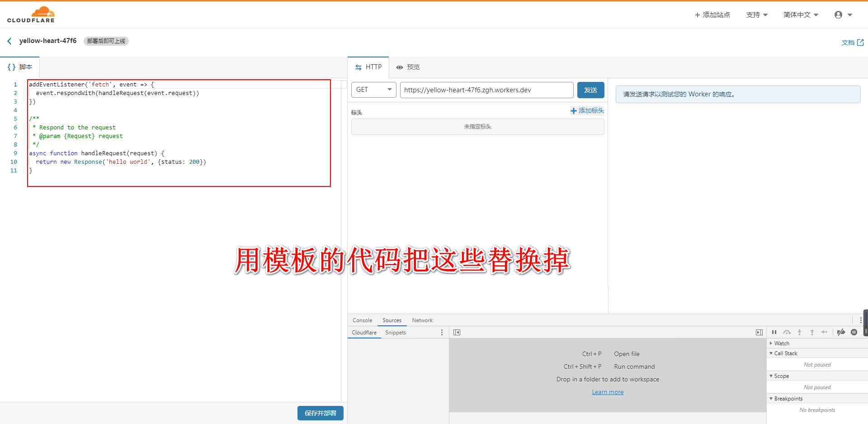The width and height of the screenshot is (868, 424).
Task: Select the Sources tab
Action: (392, 320)
